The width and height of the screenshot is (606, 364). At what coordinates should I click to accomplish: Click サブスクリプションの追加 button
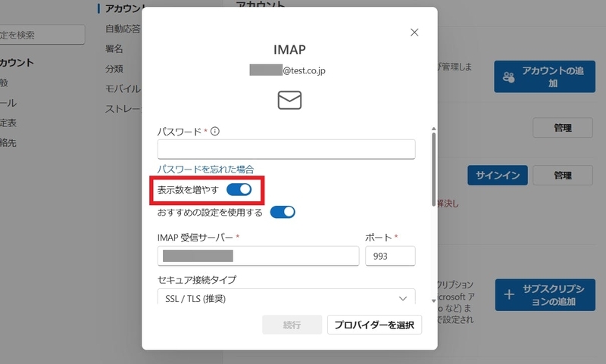click(x=545, y=295)
